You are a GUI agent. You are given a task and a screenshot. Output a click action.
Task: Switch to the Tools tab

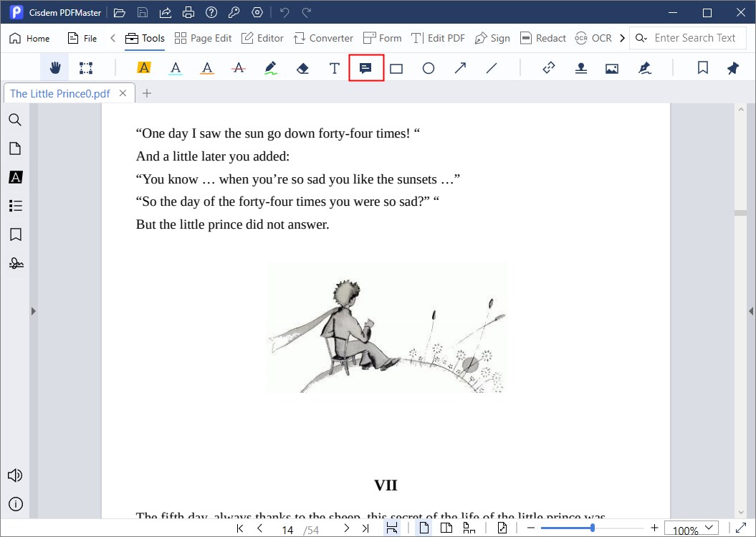[145, 38]
